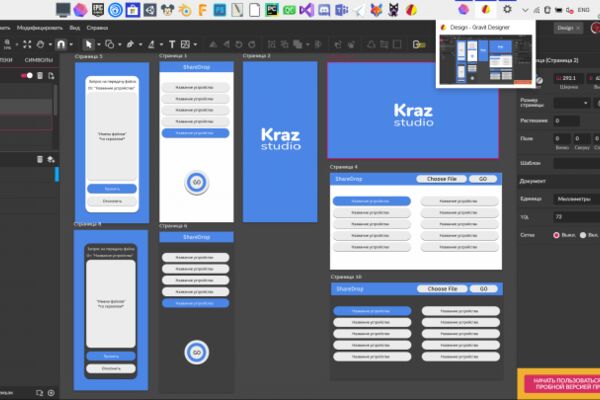The height and width of the screenshot is (400, 600).
Task: Click the align objects icon
Action: coord(272,44)
